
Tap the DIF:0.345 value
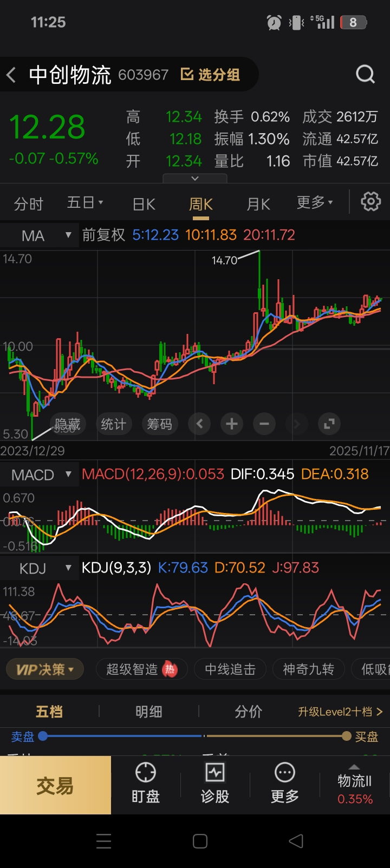(x=262, y=474)
